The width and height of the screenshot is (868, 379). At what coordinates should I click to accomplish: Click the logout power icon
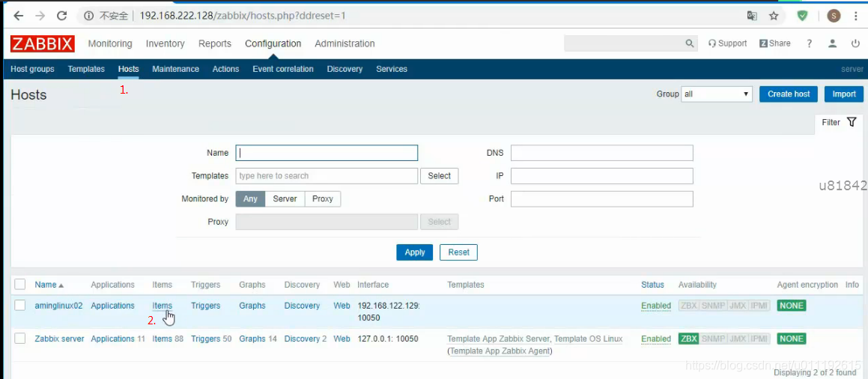(856, 43)
